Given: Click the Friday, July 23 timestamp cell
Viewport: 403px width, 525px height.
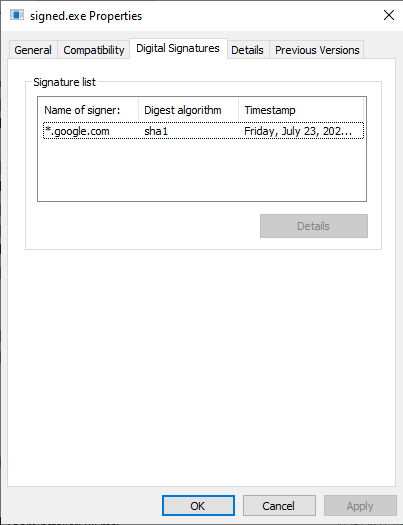Looking at the screenshot, I should click(x=298, y=131).
